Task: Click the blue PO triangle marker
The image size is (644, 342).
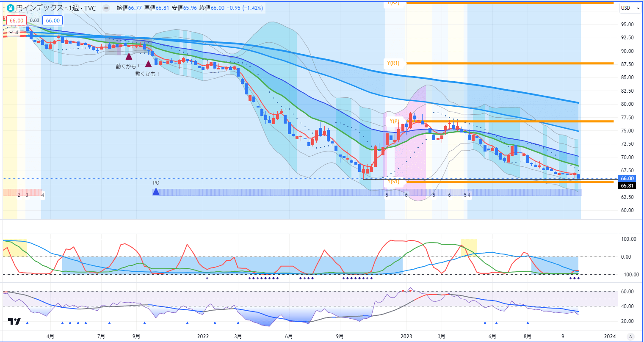Action: [156, 192]
